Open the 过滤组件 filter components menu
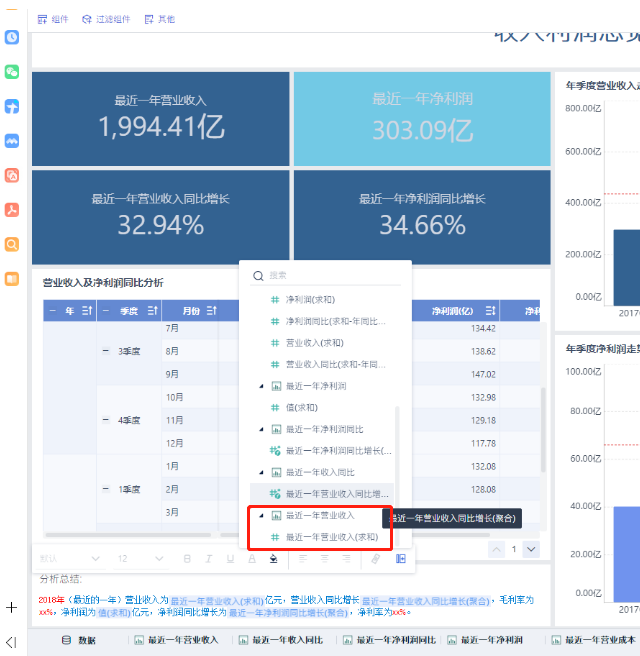The image size is (640, 656). 106,19
